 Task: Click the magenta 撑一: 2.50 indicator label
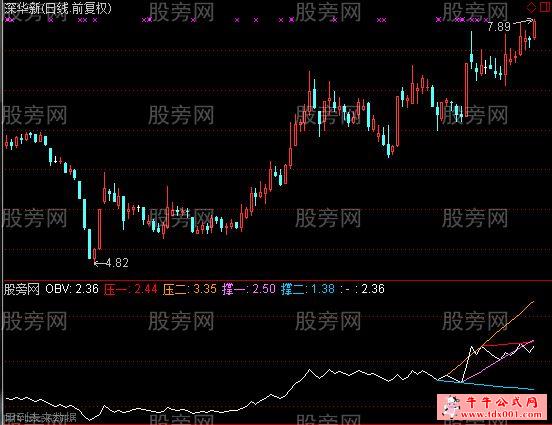click(249, 289)
